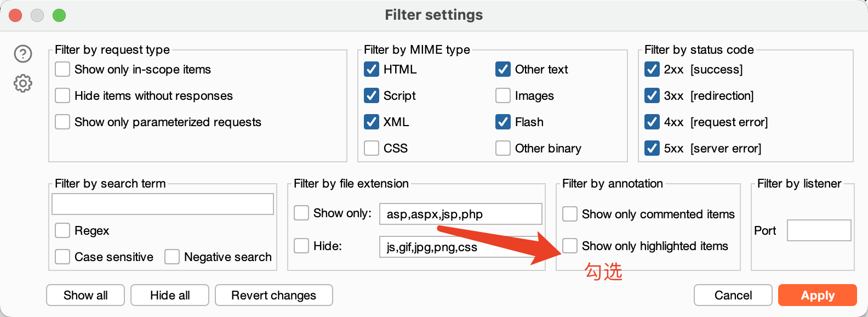
Task: Check the CSS MIME type box
Action: coord(372,148)
